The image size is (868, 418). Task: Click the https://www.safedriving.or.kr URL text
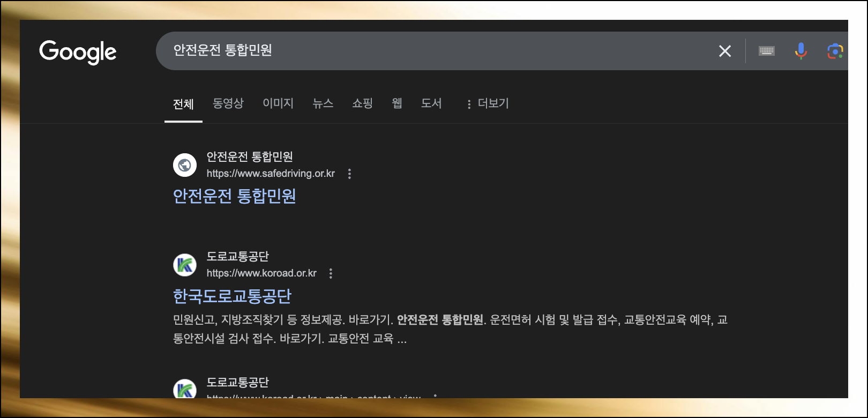(x=271, y=174)
